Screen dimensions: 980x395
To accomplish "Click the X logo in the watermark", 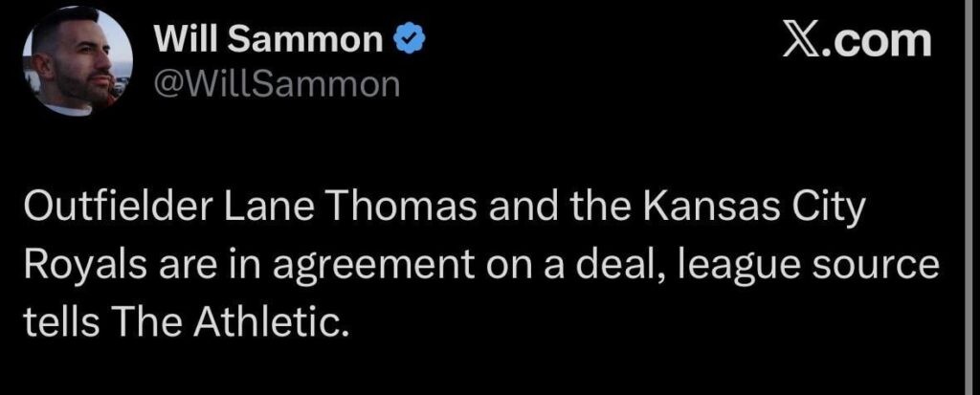I will pos(800,40).
